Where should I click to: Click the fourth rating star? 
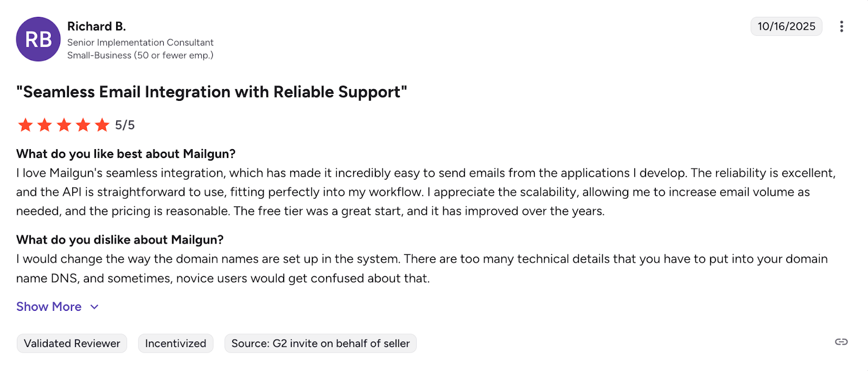[83, 125]
